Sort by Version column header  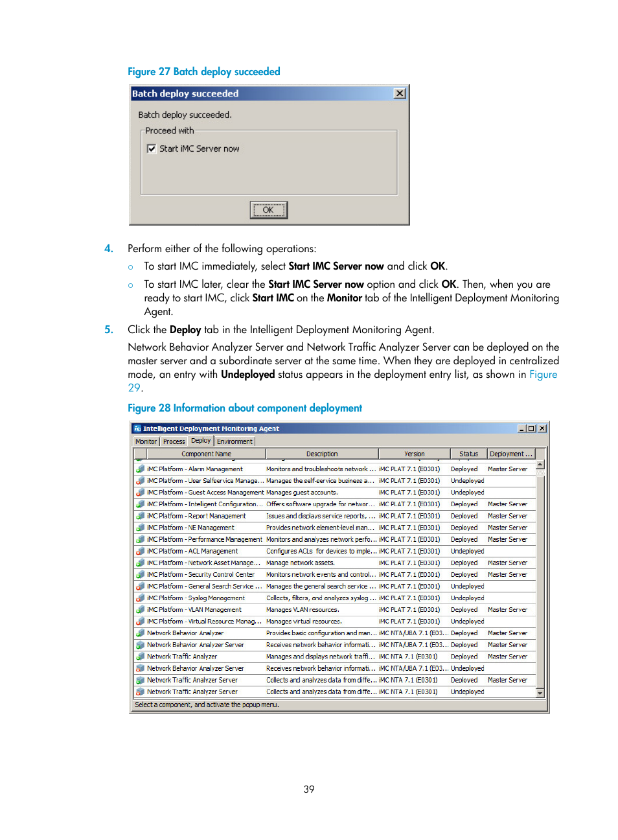[415, 454]
